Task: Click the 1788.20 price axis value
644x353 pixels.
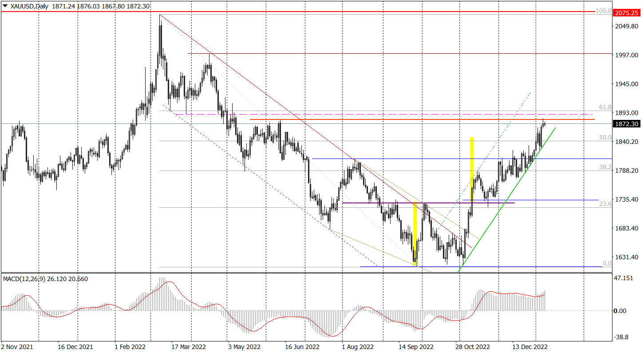Action: pyautogui.click(x=627, y=171)
